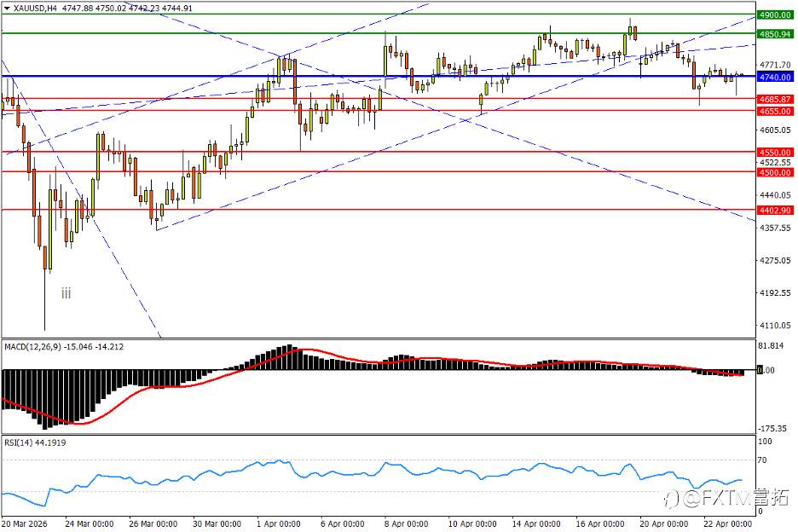Click the 4357.55 price axis value

pos(775,228)
